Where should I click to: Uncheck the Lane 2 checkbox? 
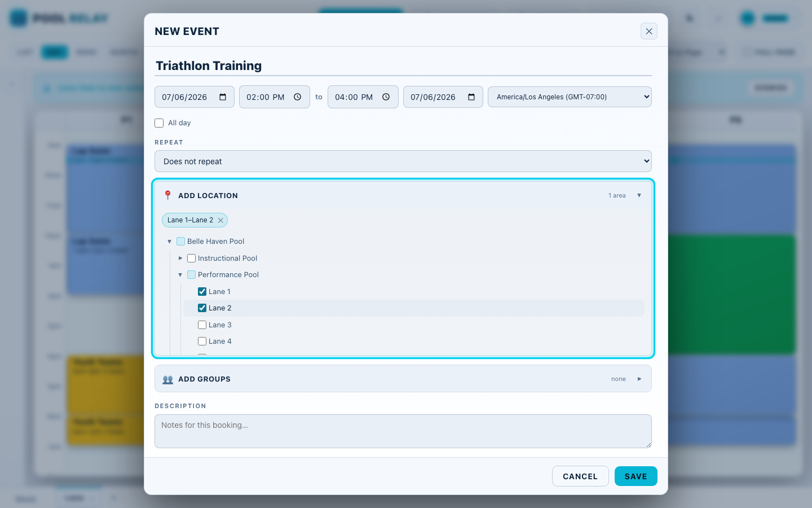tap(202, 308)
